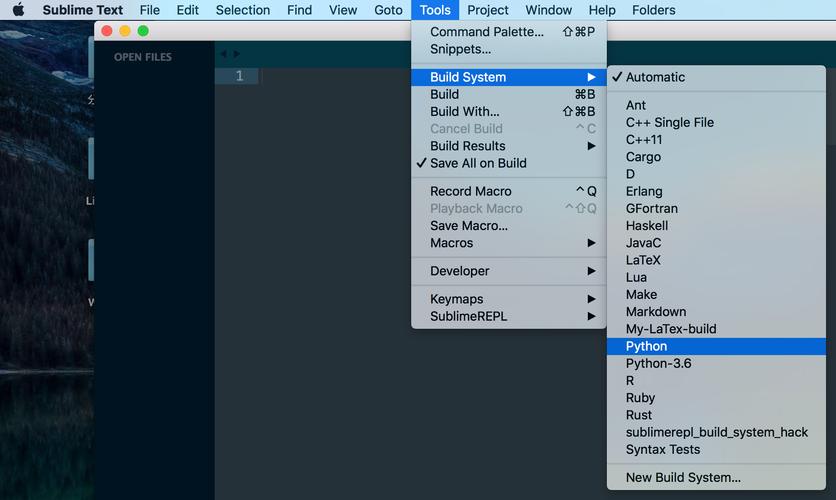Screen dimensions: 836x500
Task: Choose Make build system
Action: [716, 295]
